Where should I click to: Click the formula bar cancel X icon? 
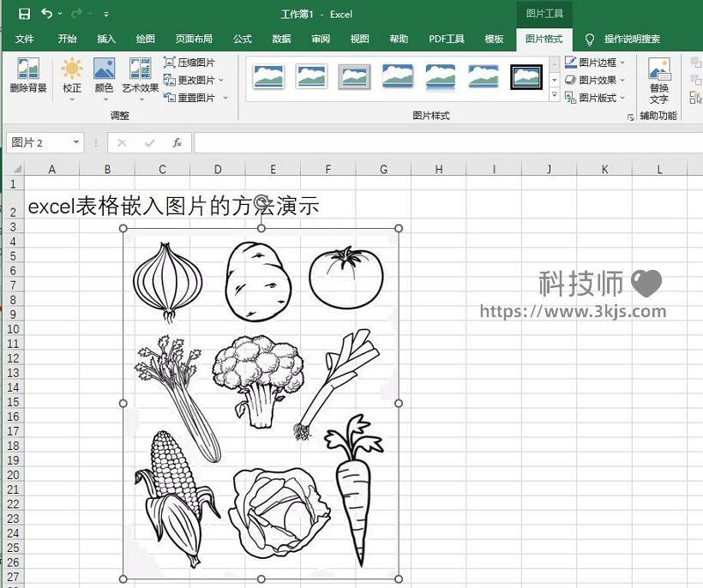pyautogui.click(x=122, y=143)
